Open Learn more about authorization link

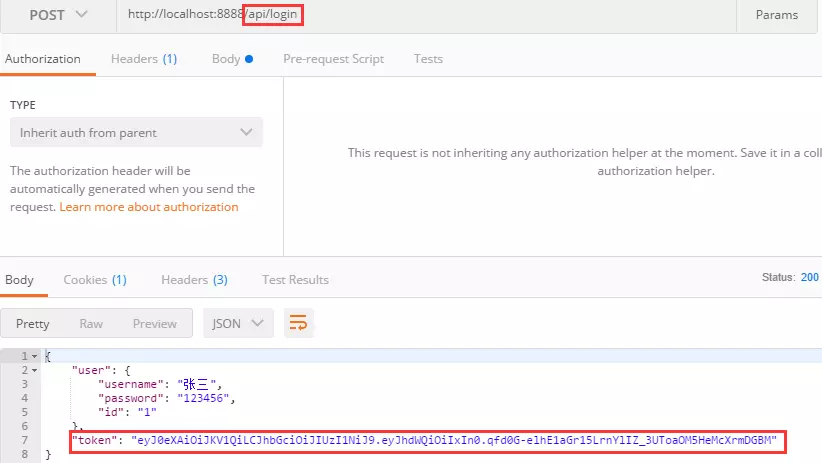(x=149, y=207)
